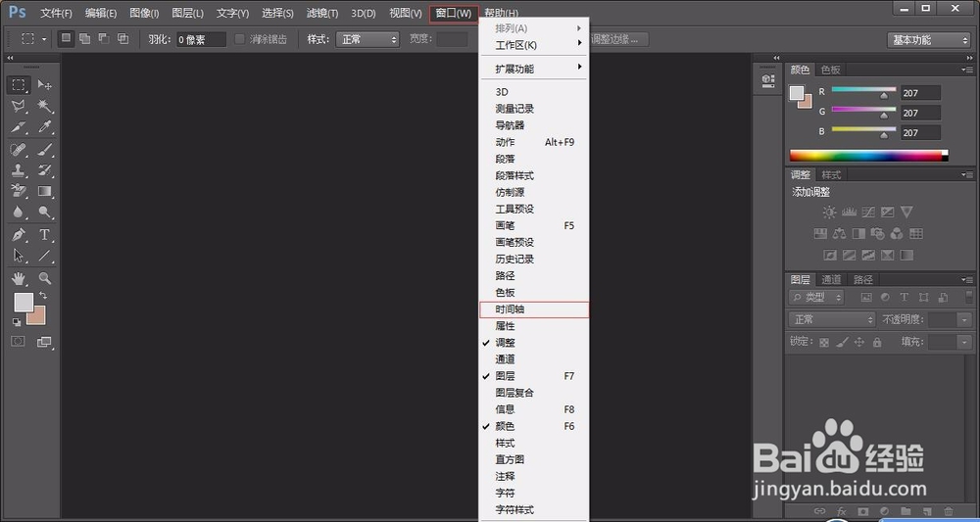The height and width of the screenshot is (522, 980).
Task: Choose 时间轴 from the window menu
Action: (534, 309)
